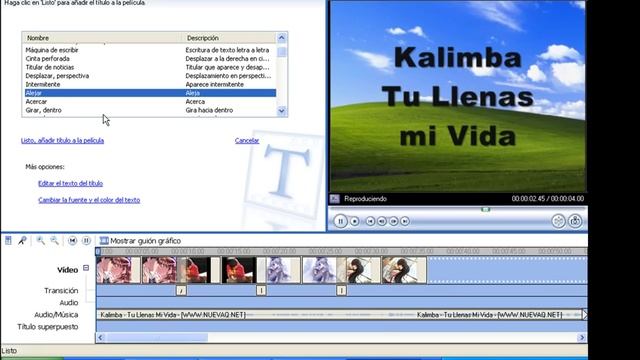Select the Cinta perforada animation
Screen dimensions: 640x360
click(47, 58)
